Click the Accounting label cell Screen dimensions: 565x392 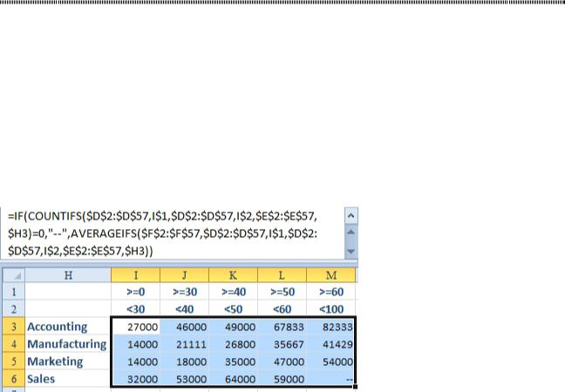[68, 327]
